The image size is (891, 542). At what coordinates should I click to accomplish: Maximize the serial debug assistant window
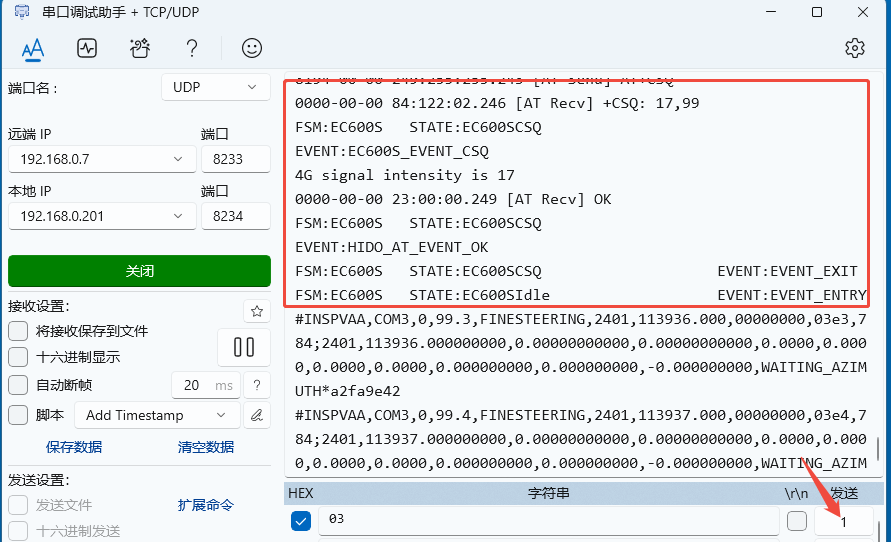point(817,12)
